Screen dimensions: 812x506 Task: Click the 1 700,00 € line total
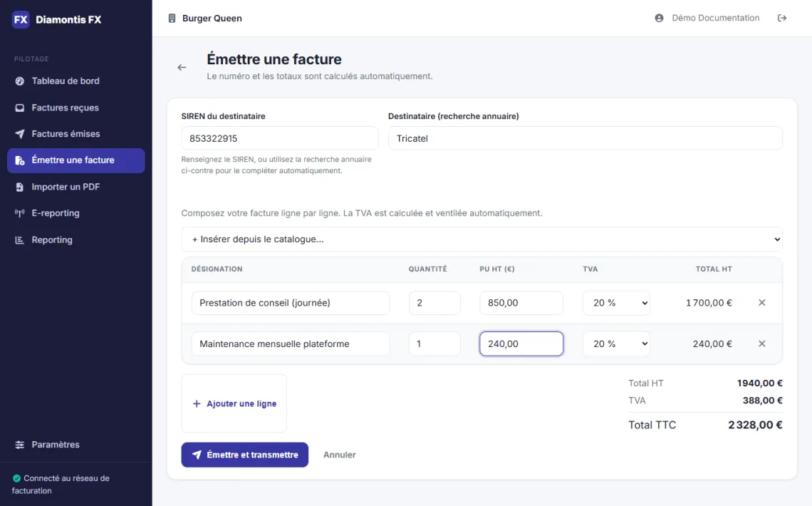pos(709,303)
